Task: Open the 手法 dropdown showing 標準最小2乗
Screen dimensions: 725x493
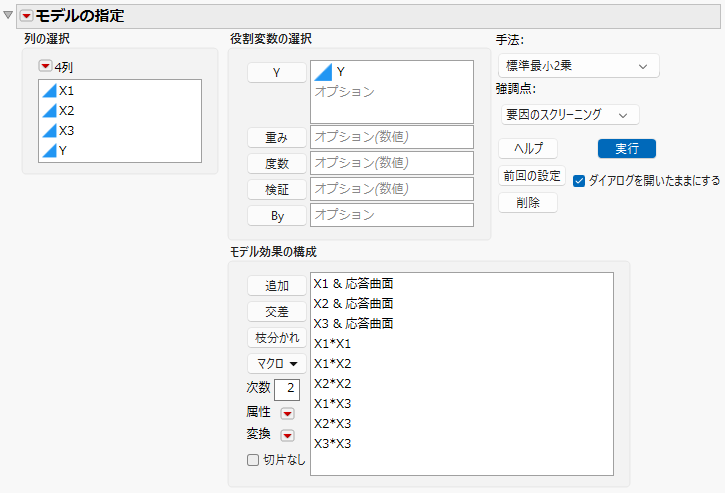Action: coord(578,66)
